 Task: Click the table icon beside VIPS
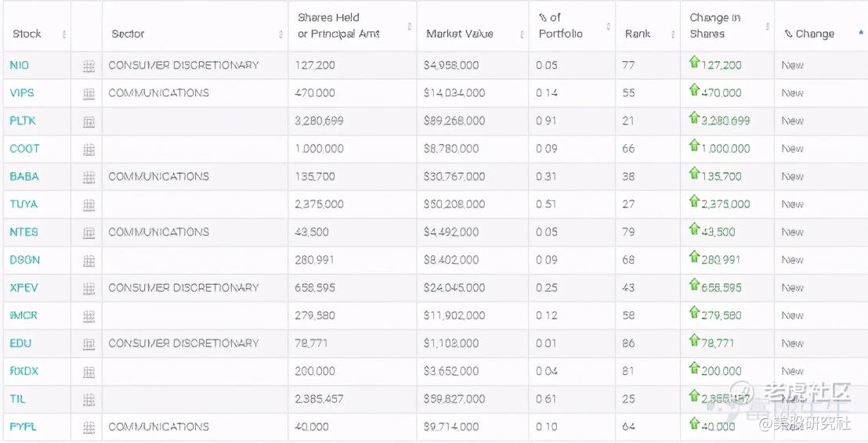click(x=89, y=93)
